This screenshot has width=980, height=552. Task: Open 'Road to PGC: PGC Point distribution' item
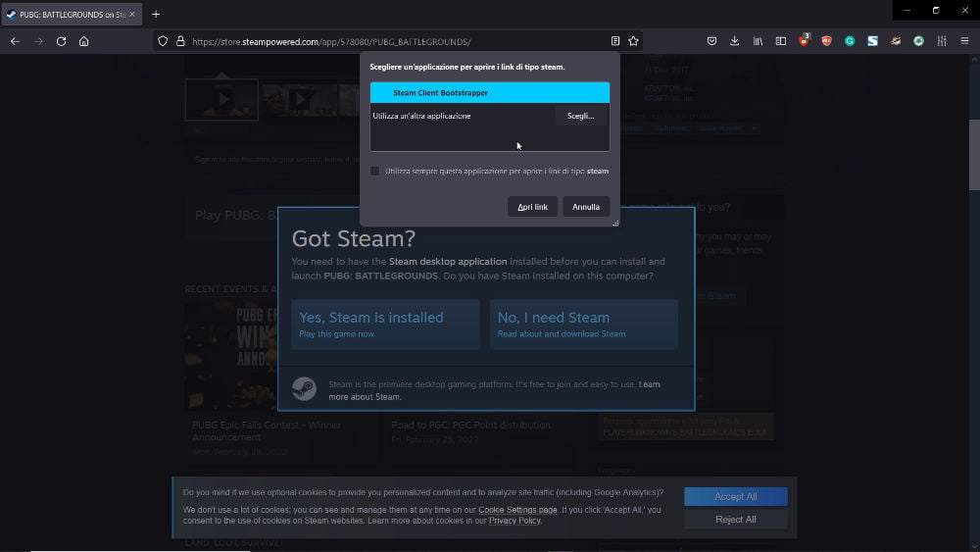(470, 426)
